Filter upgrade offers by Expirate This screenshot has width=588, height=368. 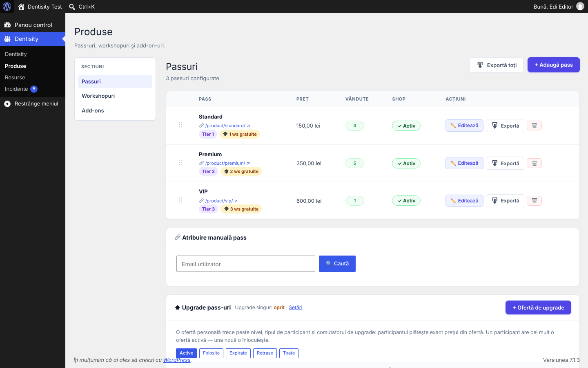click(x=238, y=353)
